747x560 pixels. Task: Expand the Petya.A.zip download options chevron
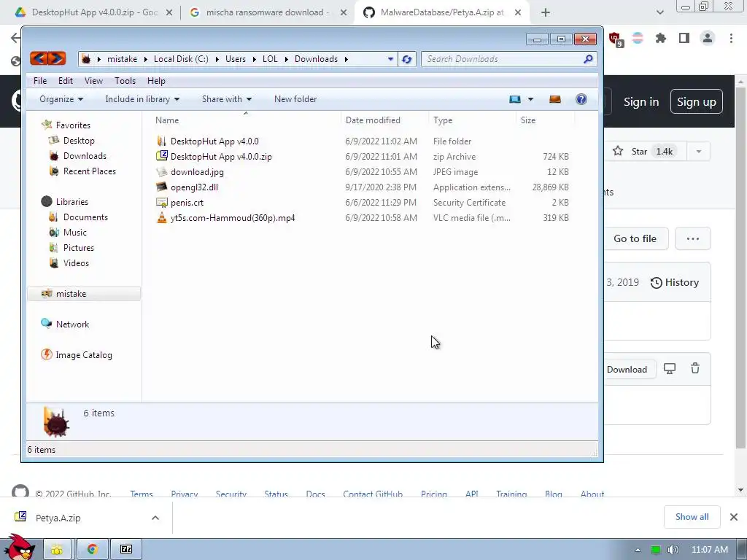click(x=155, y=518)
